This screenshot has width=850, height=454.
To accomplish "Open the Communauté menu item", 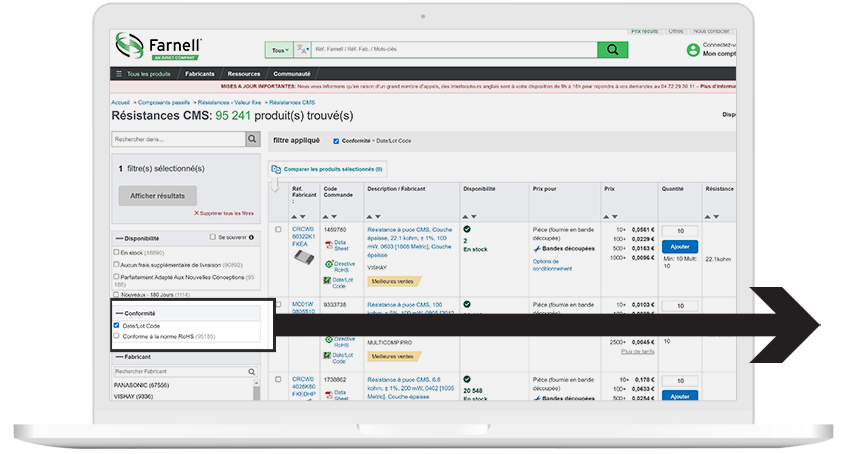I will tap(291, 74).
